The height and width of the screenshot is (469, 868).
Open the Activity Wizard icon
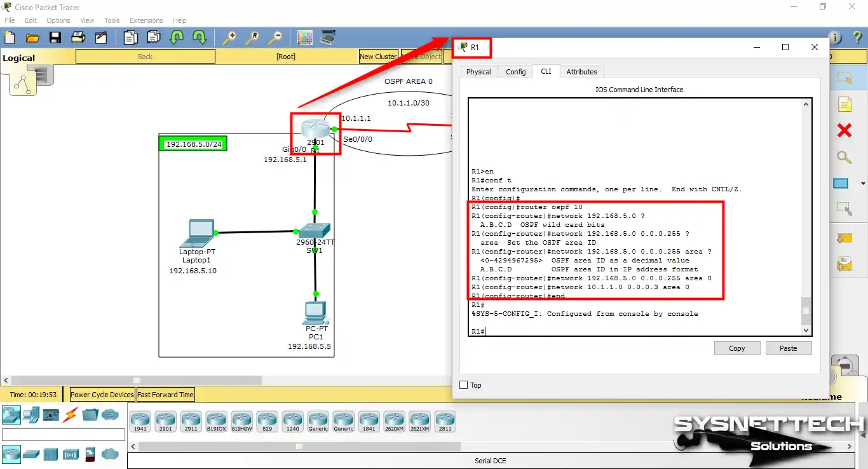(101, 38)
